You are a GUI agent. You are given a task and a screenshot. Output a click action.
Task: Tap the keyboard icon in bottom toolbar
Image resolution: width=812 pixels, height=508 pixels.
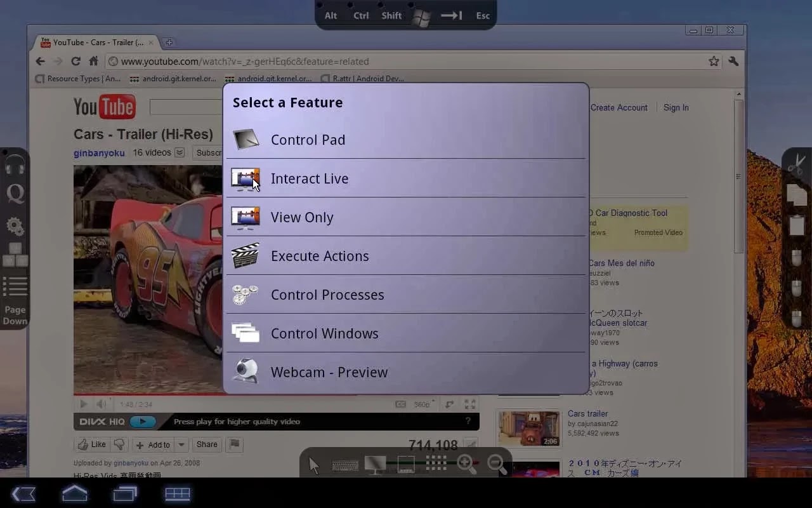(345, 466)
